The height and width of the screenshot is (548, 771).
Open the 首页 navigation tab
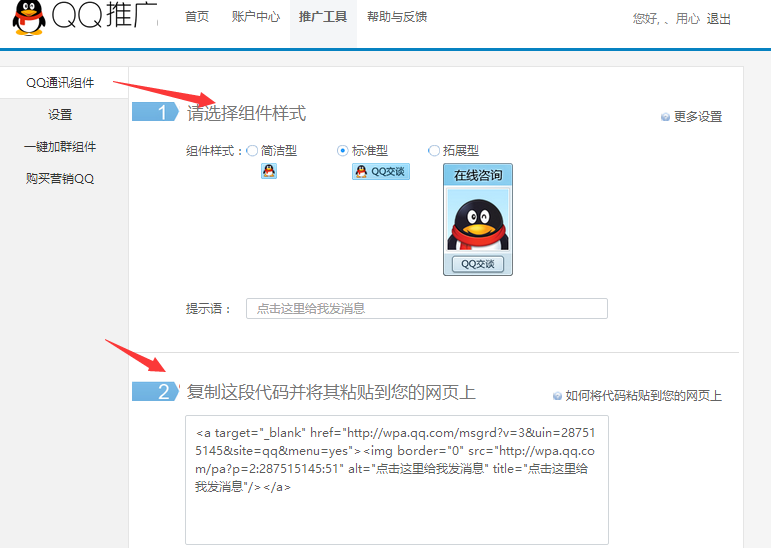coord(197,17)
